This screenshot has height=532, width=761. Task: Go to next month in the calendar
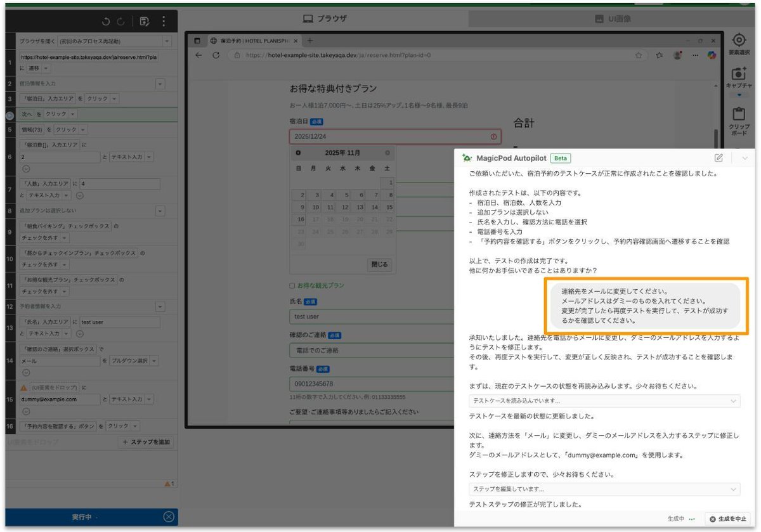(x=387, y=153)
